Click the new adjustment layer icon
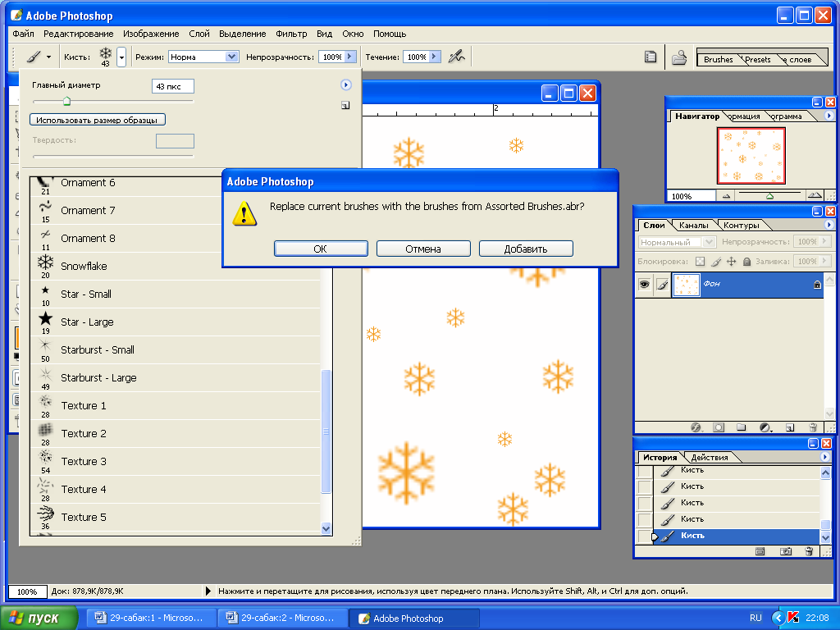The height and width of the screenshot is (630, 840). point(765,427)
